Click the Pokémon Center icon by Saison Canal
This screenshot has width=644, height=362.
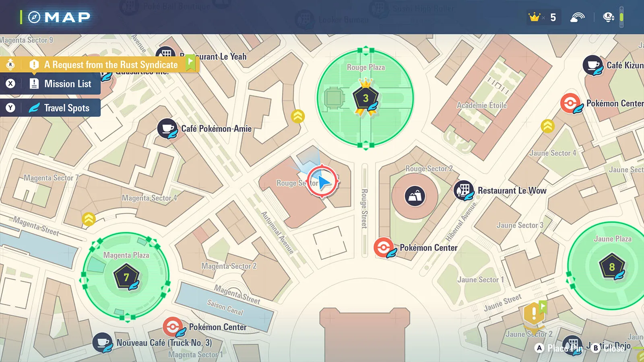point(173,327)
